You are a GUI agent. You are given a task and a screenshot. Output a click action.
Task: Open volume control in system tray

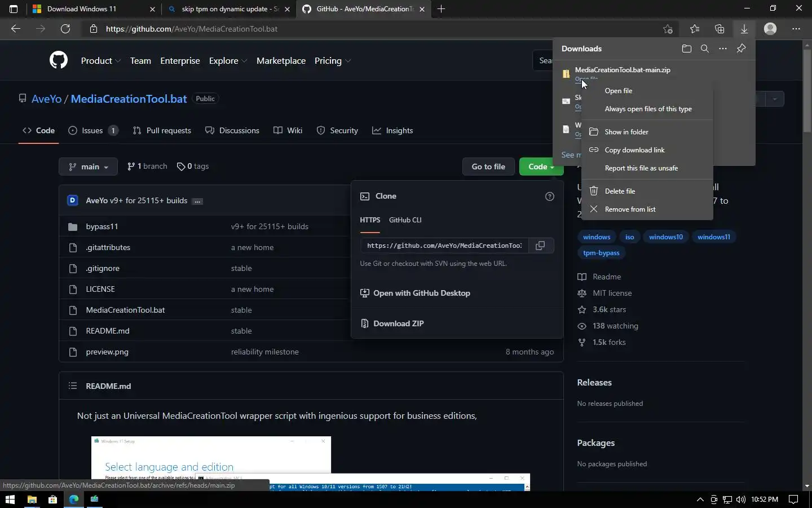(x=740, y=500)
